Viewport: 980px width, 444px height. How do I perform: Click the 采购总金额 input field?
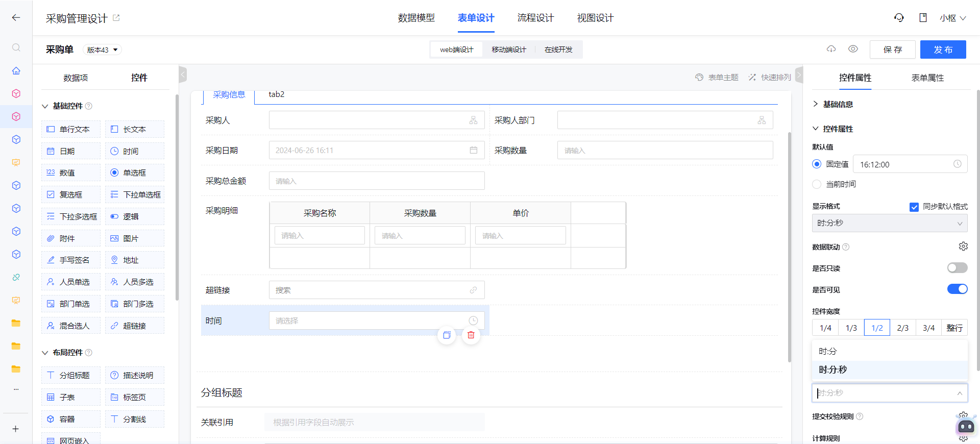pos(377,181)
